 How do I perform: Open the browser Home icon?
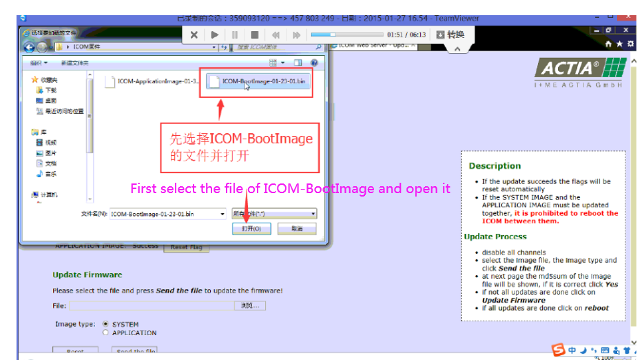coord(608,43)
